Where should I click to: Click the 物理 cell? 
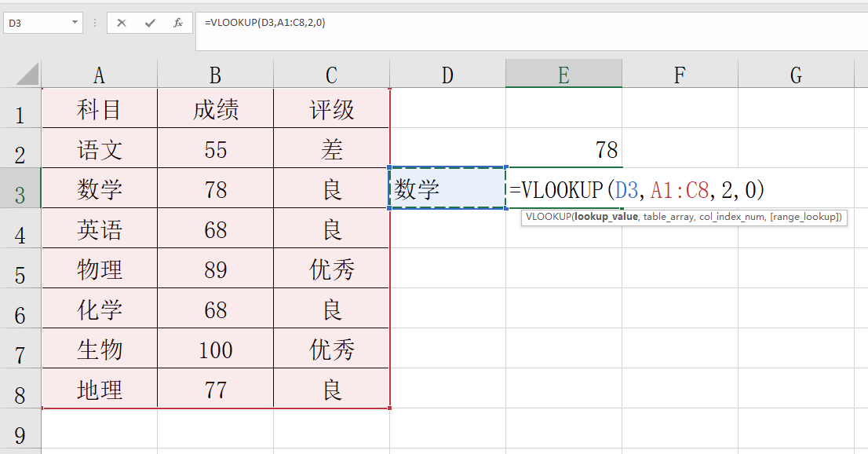(x=100, y=268)
